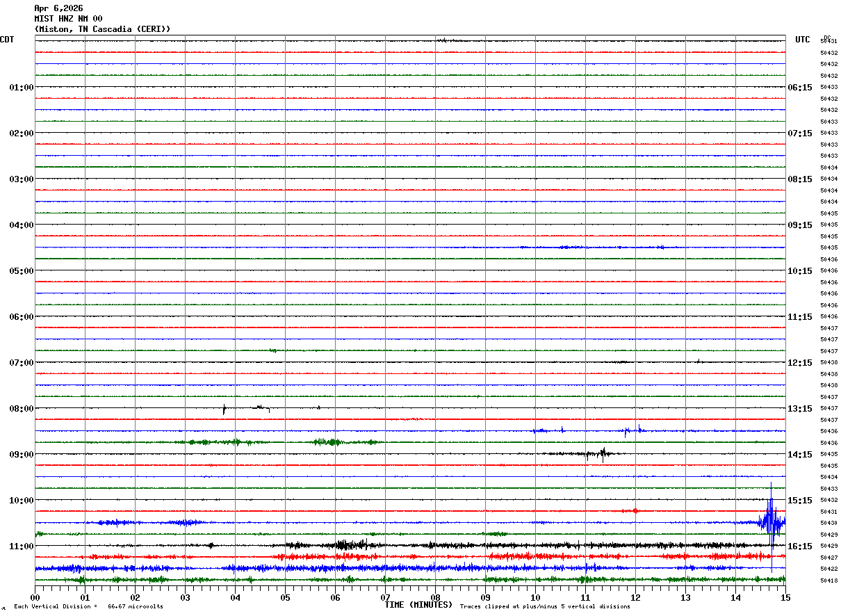
Task: Select the 07:00 CDT time label
Action: (22, 363)
